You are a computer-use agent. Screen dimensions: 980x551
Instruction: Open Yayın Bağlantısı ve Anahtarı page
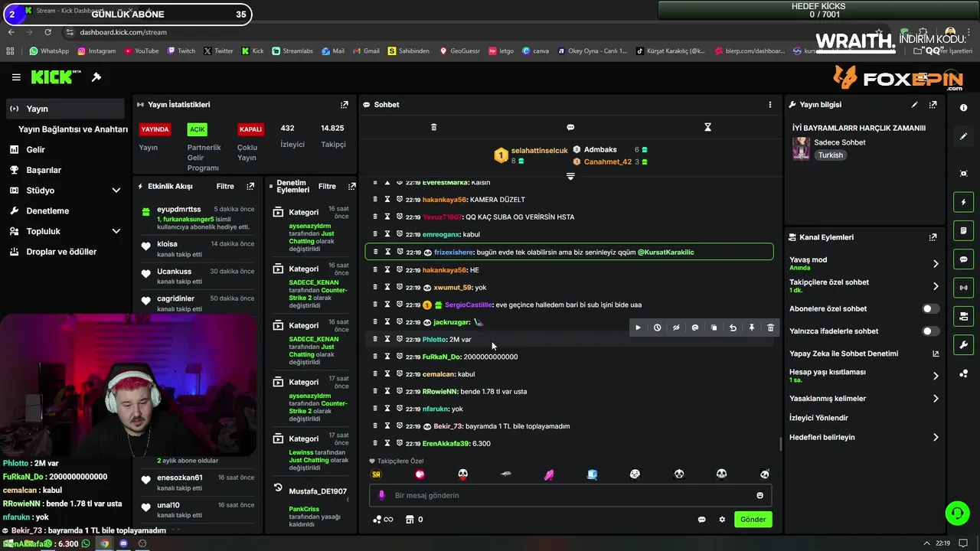coord(73,129)
